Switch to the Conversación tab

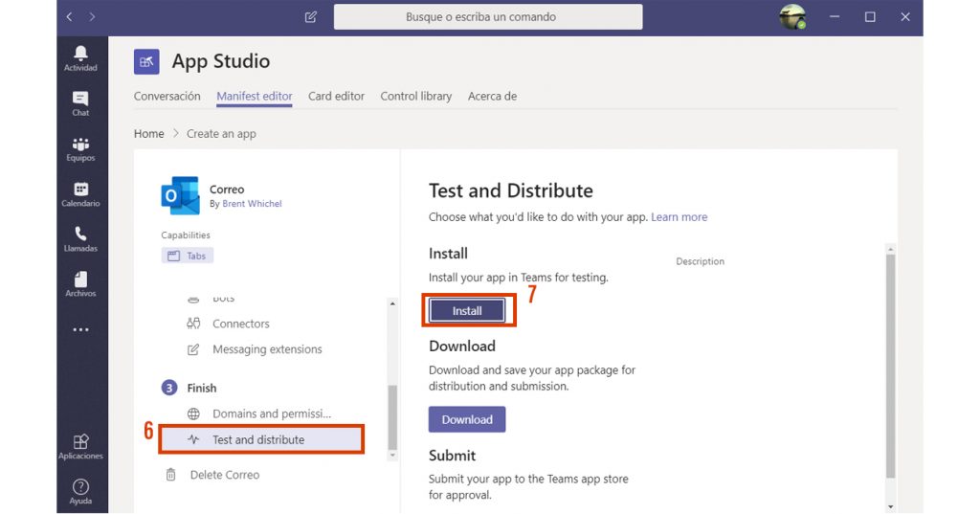[x=167, y=97]
